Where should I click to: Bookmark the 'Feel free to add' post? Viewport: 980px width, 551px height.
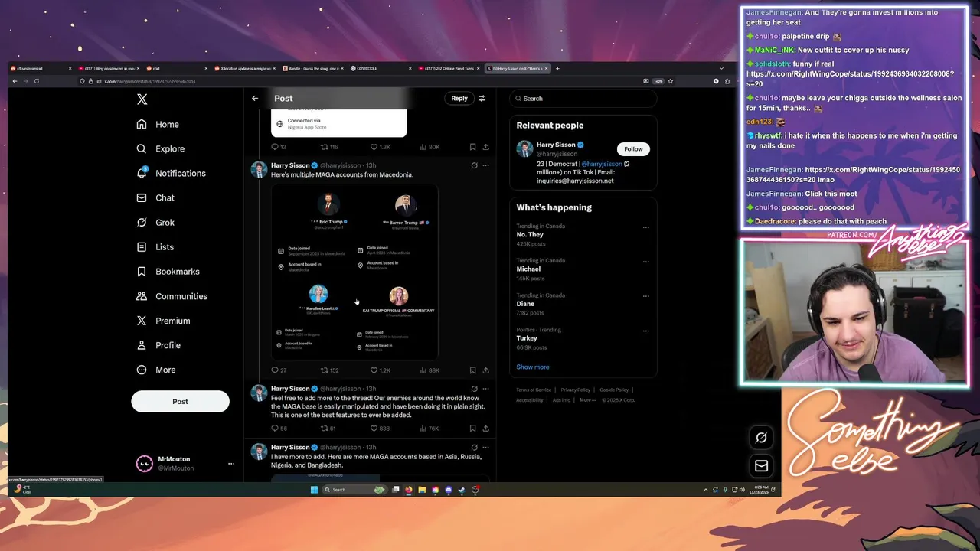click(472, 429)
